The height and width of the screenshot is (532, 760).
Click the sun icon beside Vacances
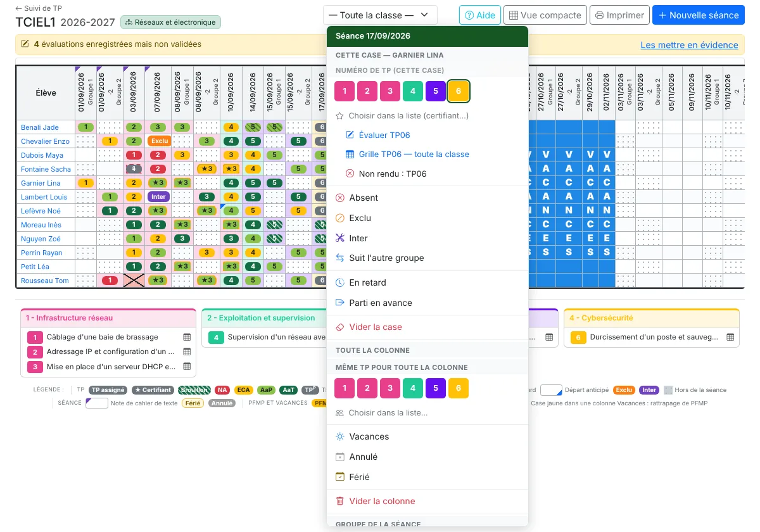pos(339,436)
